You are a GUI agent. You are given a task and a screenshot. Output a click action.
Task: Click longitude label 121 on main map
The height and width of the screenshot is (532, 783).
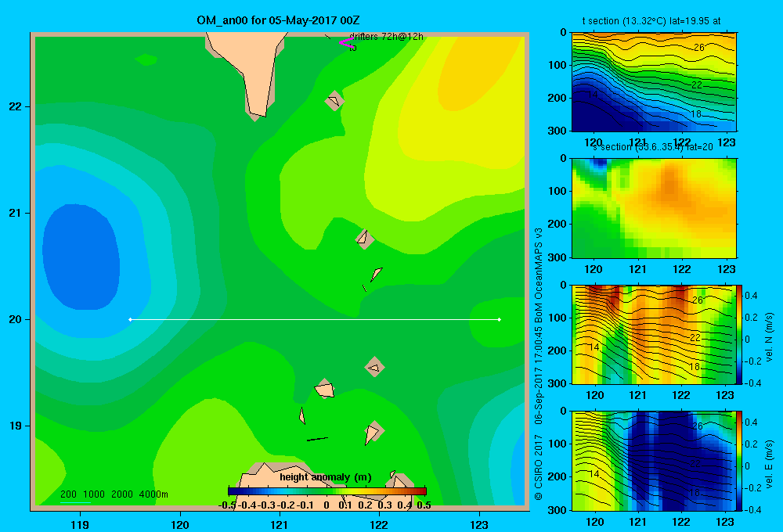tap(280, 524)
